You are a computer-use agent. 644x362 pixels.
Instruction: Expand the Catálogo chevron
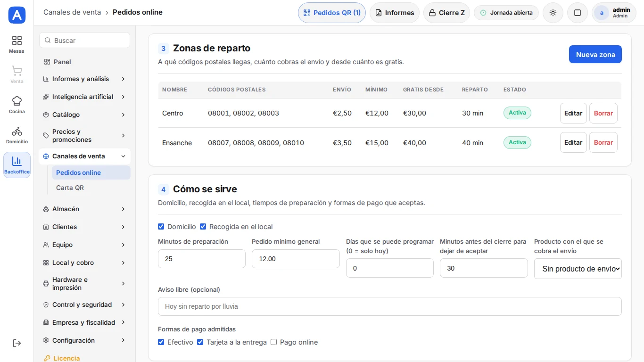[123, 115]
